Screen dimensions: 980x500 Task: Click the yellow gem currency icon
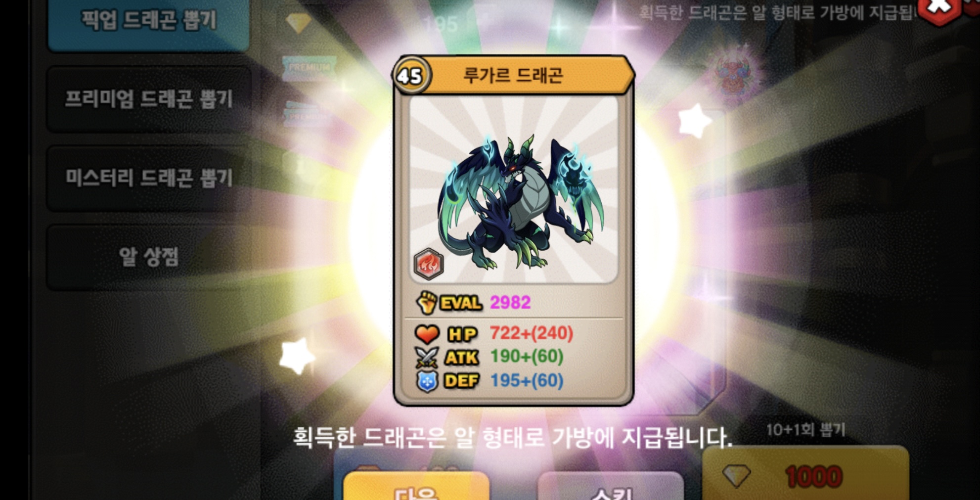click(x=298, y=23)
